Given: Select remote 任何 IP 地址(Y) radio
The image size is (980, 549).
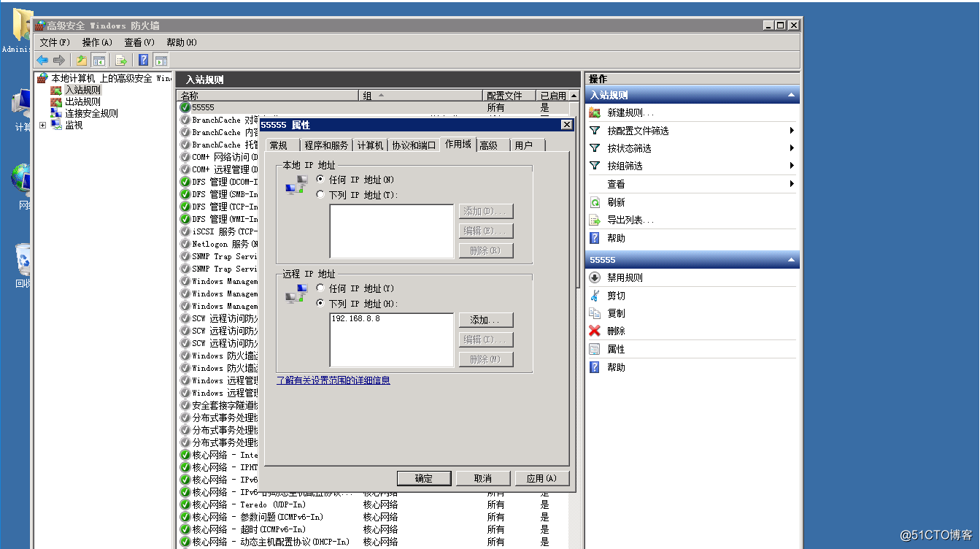Looking at the screenshot, I should pyautogui.click(x=320, y=288).
